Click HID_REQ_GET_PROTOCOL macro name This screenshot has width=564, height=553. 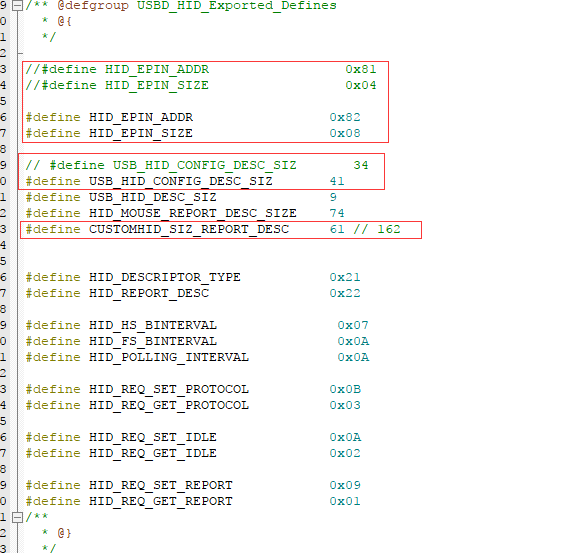point(168,405)
